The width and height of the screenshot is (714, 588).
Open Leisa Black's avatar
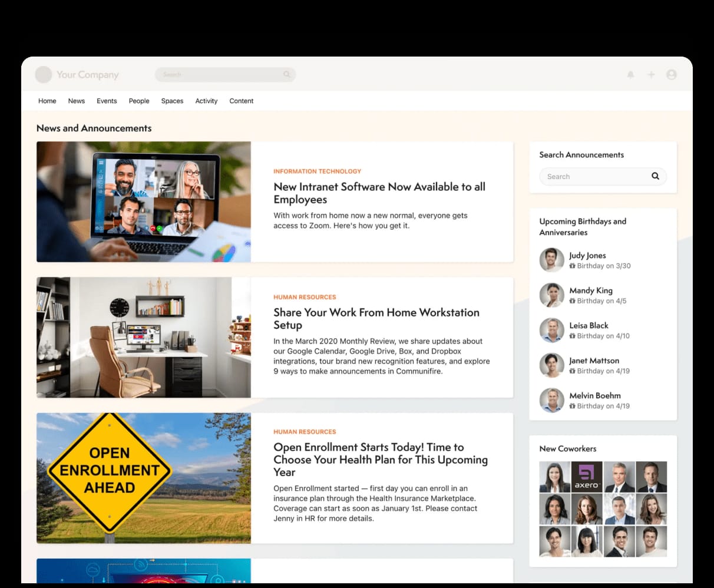[x=552, y=330]
